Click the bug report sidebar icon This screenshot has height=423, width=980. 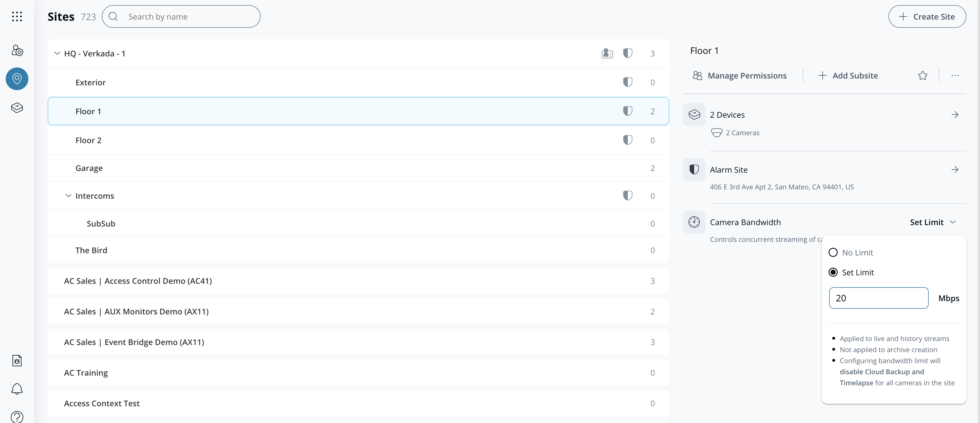coord(17,360)
